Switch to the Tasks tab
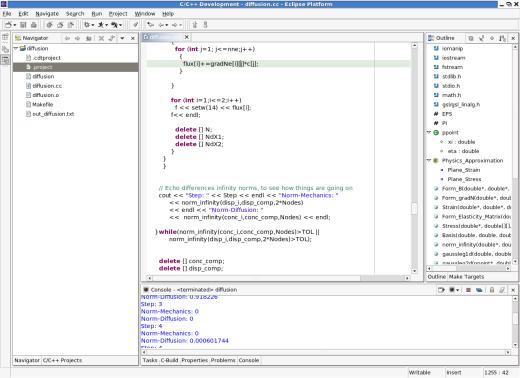 click(150, 360)
